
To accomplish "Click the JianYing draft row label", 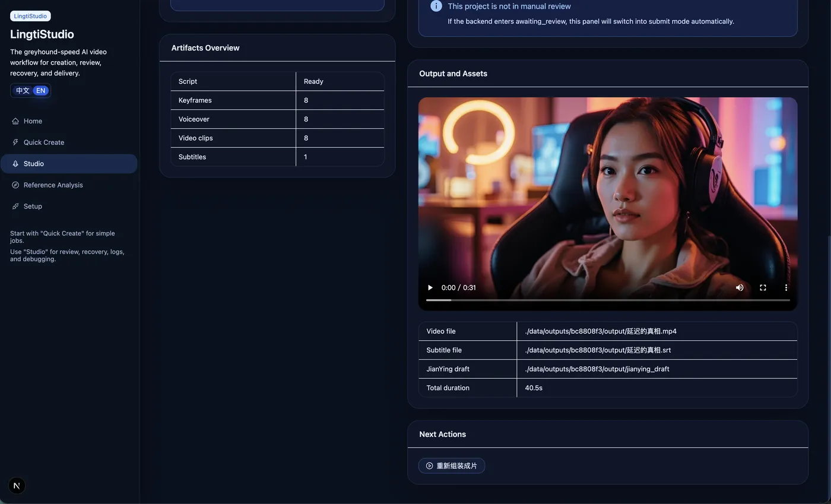I will [448, 369].
